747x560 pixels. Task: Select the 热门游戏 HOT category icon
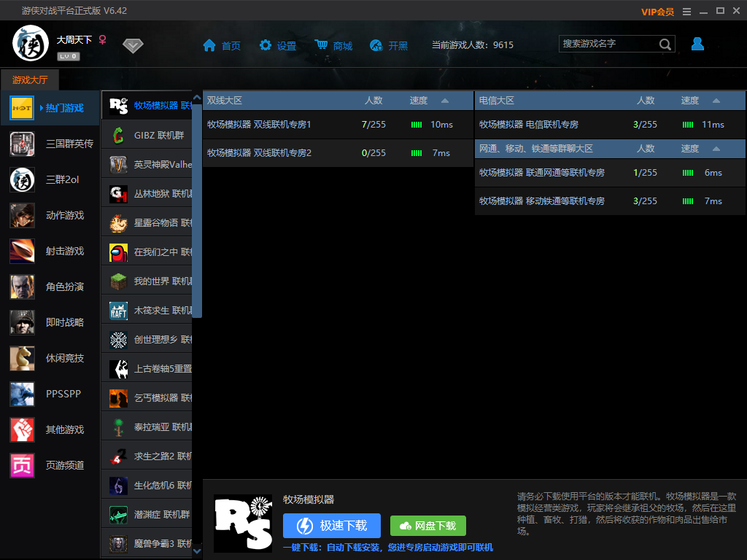click(x=22, y=108)
